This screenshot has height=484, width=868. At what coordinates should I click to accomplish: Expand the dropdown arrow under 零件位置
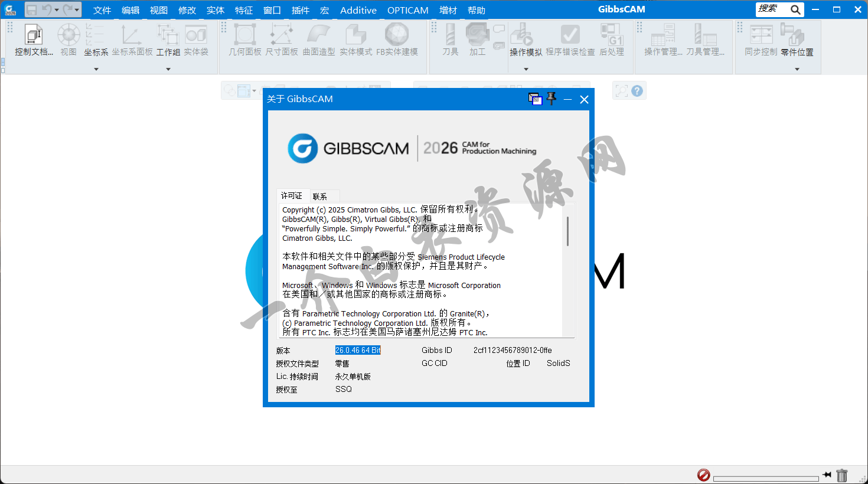797,69
